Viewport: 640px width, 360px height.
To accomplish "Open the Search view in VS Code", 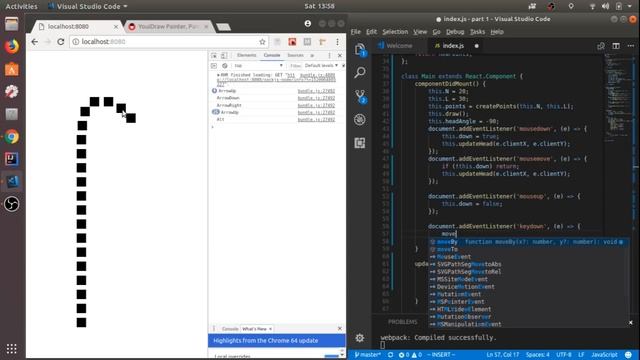I will point(360,73).
